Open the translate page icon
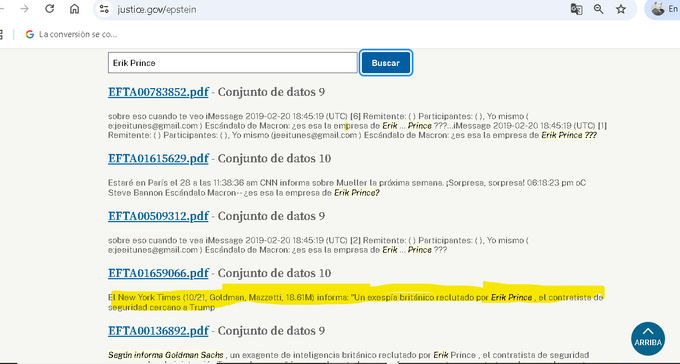Screen dimensions: 680x364 tap(576, 9)
